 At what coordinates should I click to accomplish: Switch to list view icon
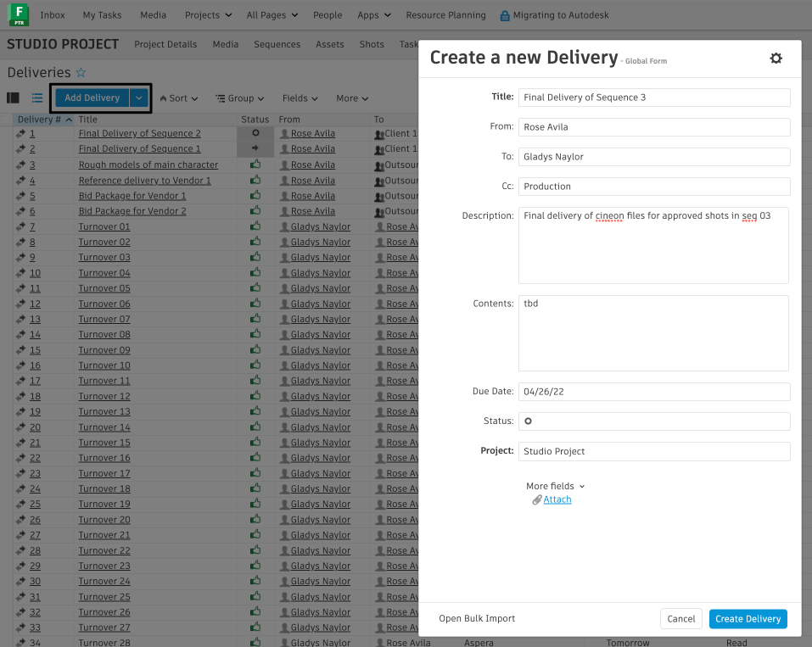[36, 98]
